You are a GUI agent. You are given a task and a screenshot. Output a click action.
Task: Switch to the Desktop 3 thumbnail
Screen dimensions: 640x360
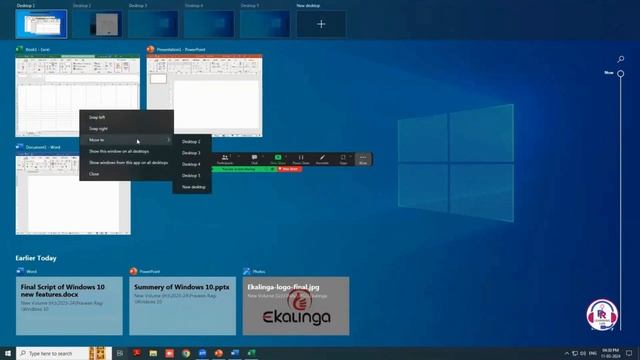click(153, 24)
